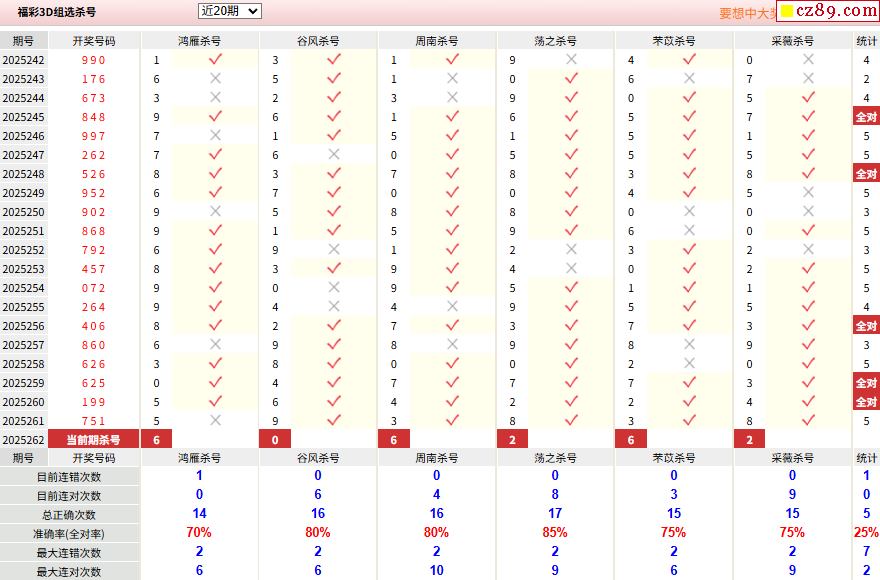Click the 全对 badge for 2025260

point(867,402)
